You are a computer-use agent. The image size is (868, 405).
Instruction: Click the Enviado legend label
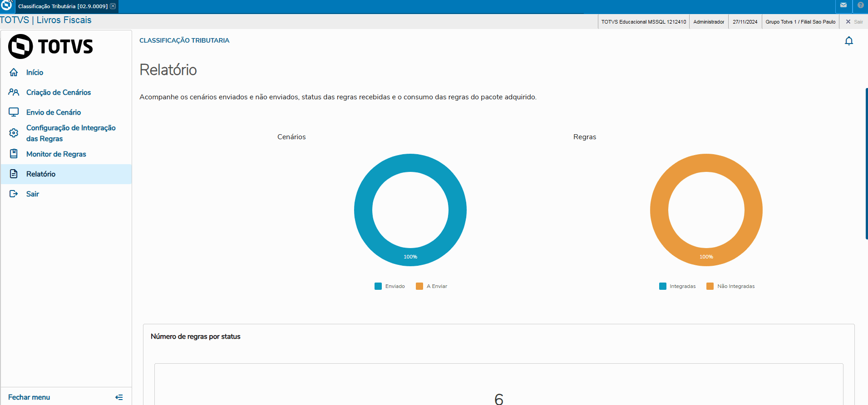395,286
